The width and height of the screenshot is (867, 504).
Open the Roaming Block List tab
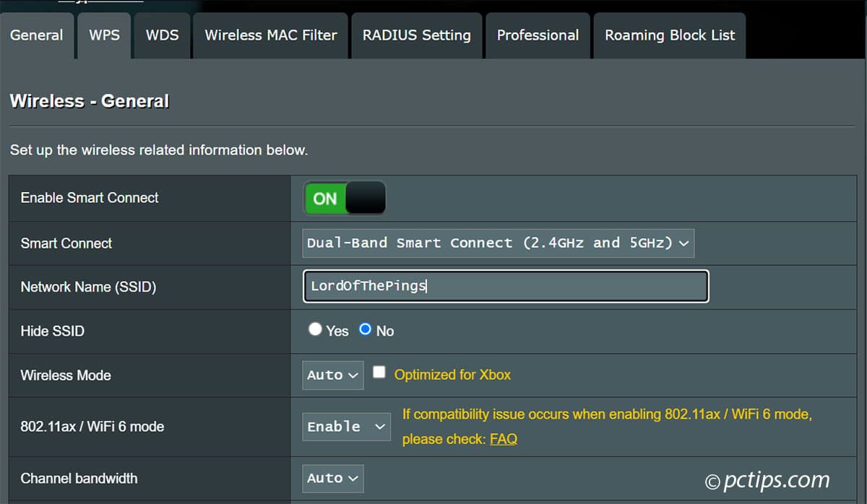click(x=668, y=35)
